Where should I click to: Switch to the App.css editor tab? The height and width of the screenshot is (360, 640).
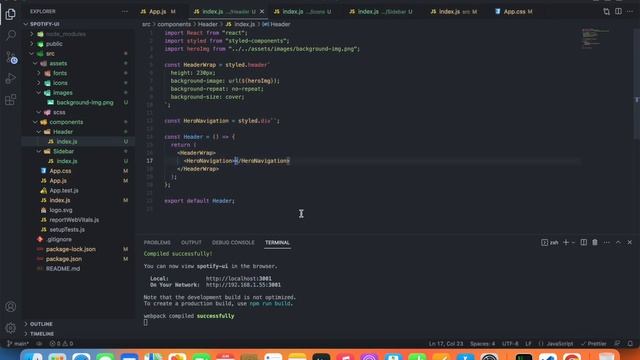514,11
